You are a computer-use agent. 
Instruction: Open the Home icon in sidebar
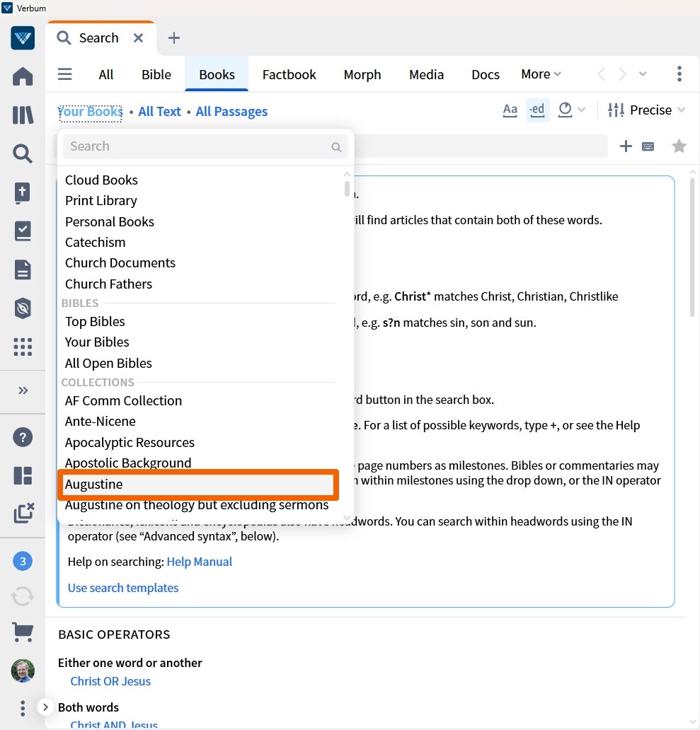point(23,76)
